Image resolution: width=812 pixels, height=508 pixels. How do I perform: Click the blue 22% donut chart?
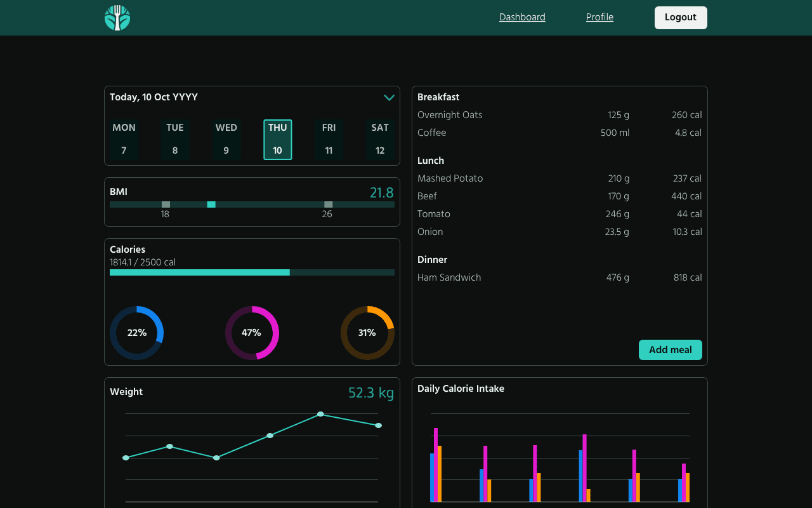pos(136,333)
